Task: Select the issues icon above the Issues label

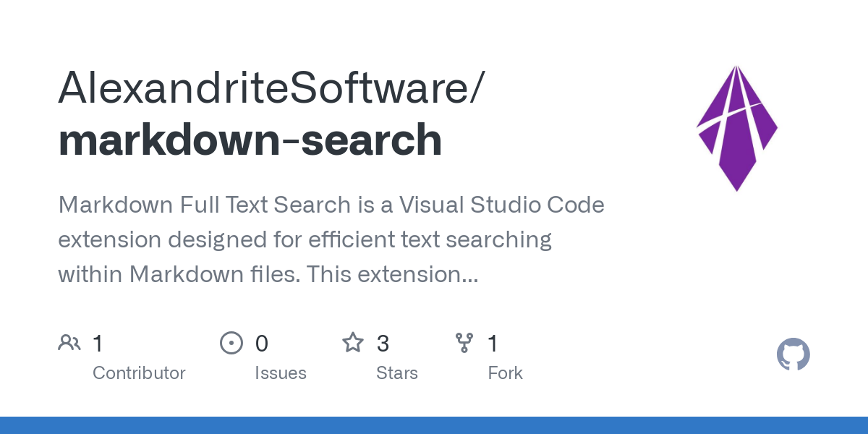Action: click(x=231, y=343)
